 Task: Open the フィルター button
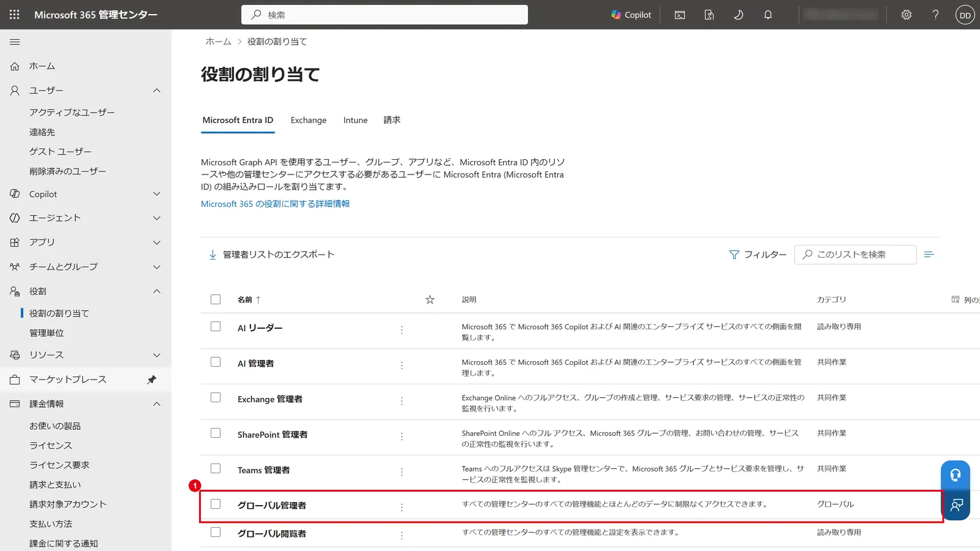[758, 255]
